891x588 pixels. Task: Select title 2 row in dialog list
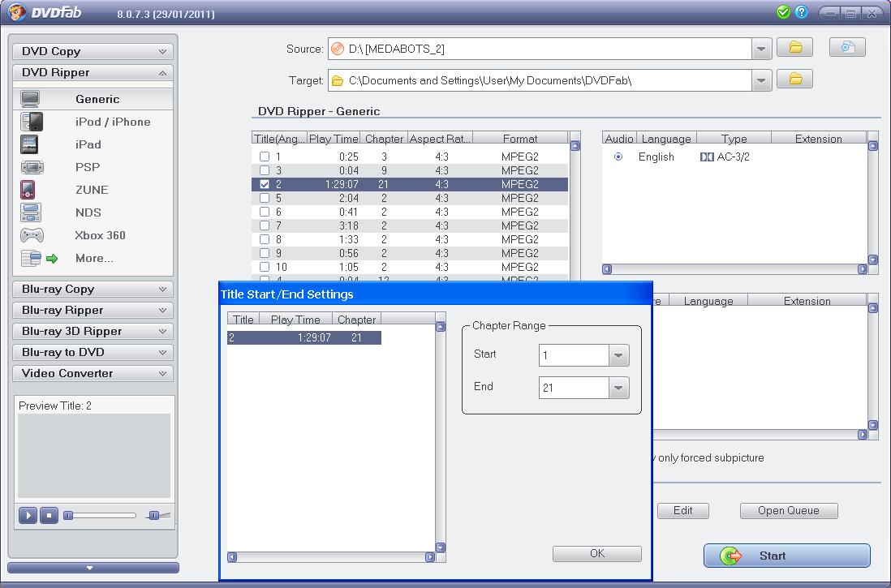click(304, 337)
